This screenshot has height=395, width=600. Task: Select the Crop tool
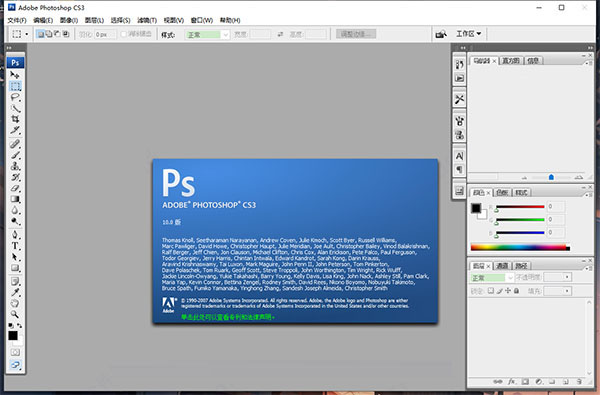(15, 119)
